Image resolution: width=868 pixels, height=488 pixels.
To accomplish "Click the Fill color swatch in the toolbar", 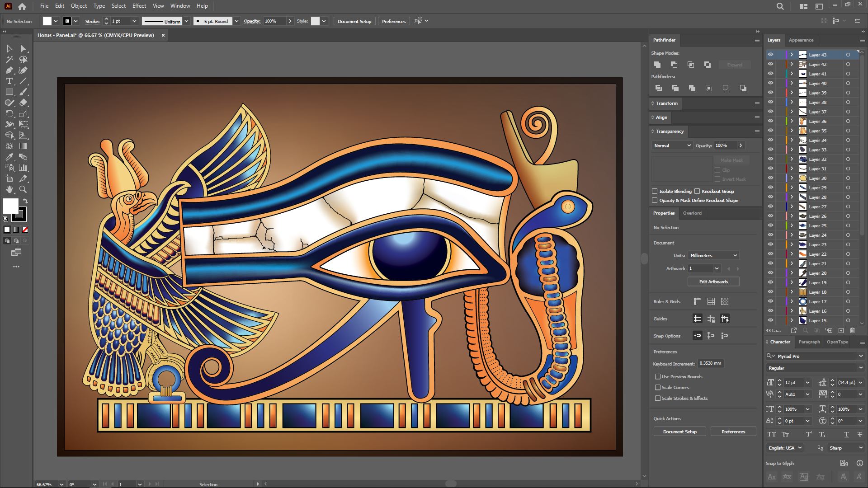I will [10, 206].
